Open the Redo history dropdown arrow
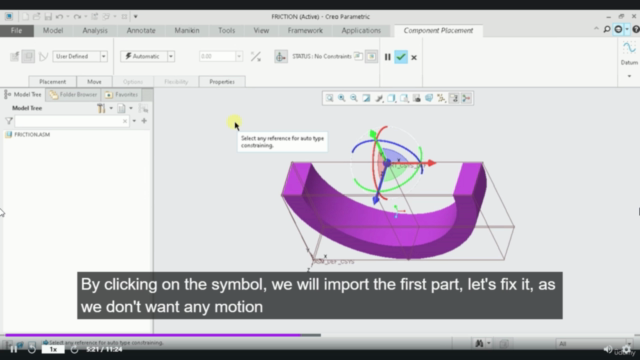This screenshot has height=360, width=640. pyautogui.click(x=85, y=17)
